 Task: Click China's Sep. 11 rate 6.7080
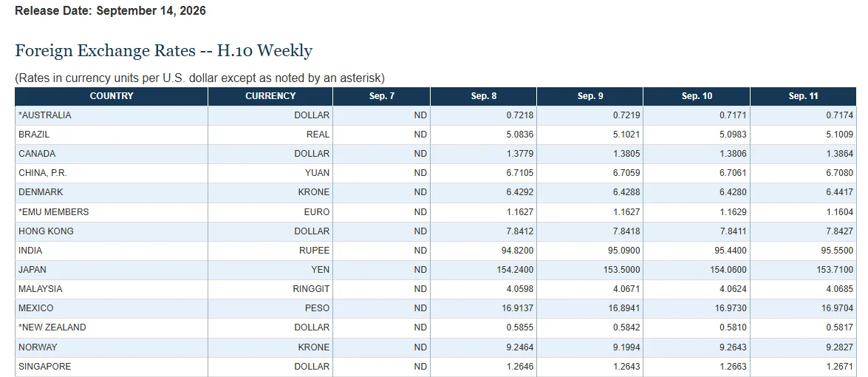[x=803, y=173]
